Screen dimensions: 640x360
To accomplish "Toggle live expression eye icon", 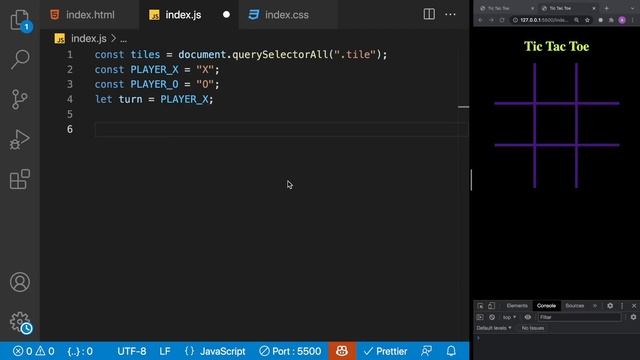I will (528, 317).
